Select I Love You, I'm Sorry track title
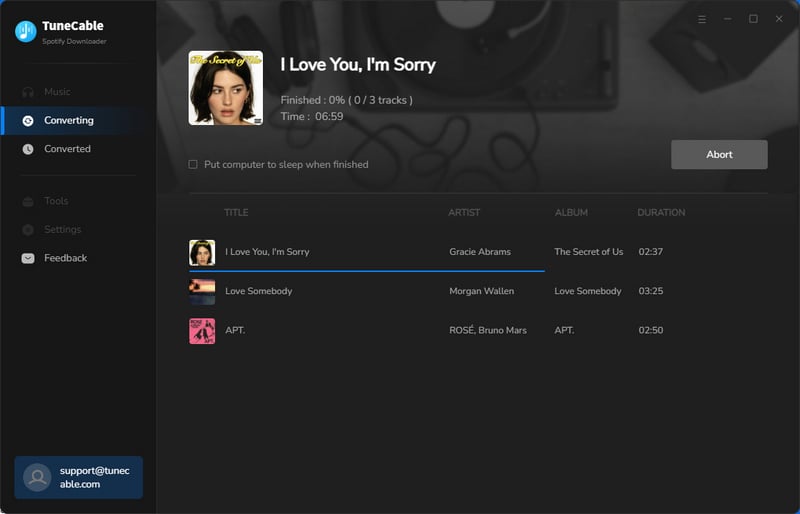 coord(267,252)
